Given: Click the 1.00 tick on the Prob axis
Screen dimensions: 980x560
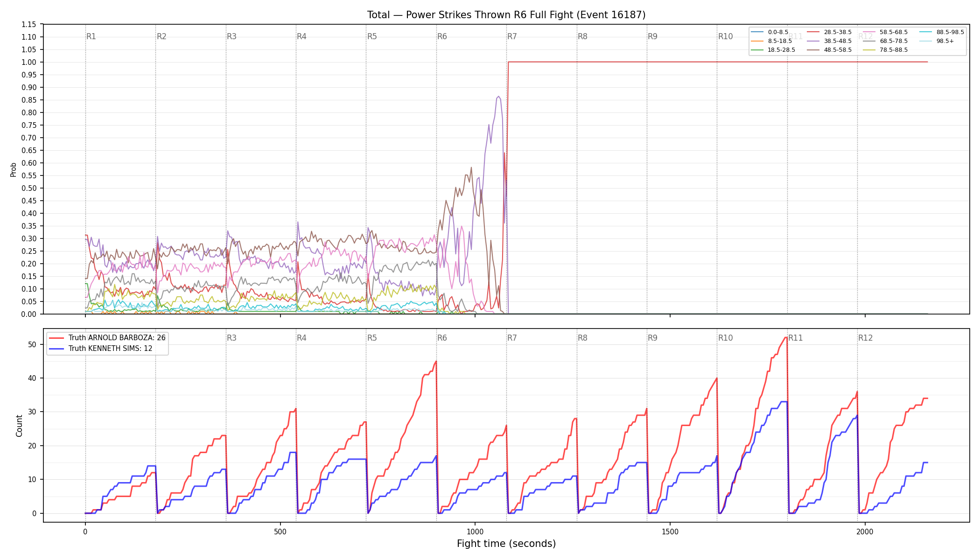Looking at the screenshot, I should [x=29, y=62].
